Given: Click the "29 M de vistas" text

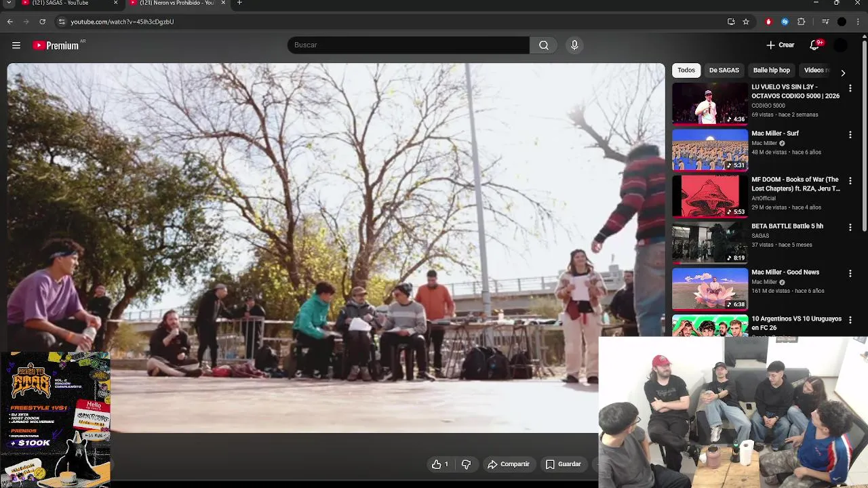Looking at the screenshot, I should click(x=769, y=207).
